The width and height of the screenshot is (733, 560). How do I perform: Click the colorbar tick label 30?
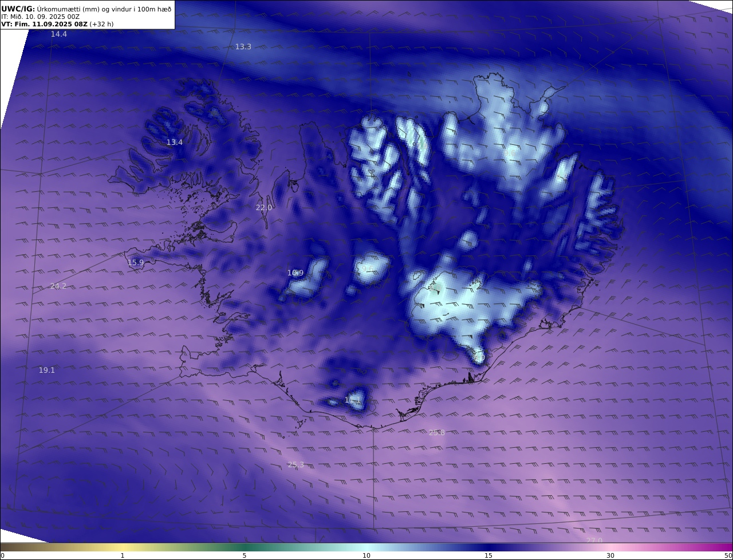click(x=610, y=555)
